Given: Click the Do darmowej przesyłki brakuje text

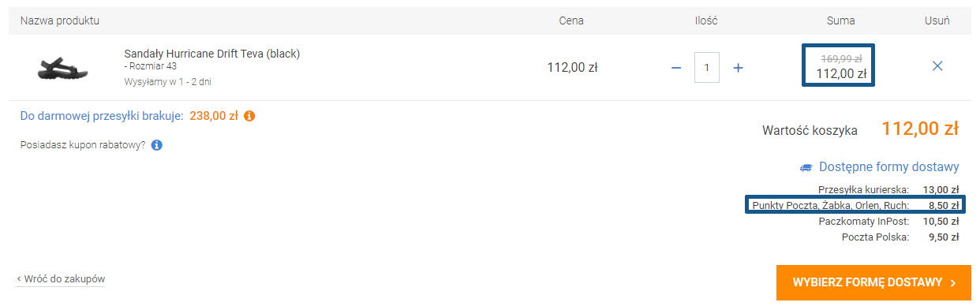Looking at the screenshot, I should pos(102,116).
